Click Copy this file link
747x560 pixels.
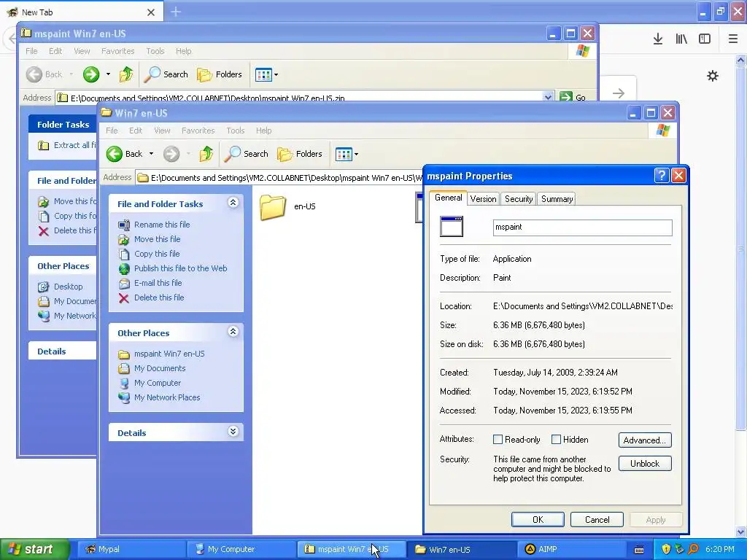click(x=158, y=254)
